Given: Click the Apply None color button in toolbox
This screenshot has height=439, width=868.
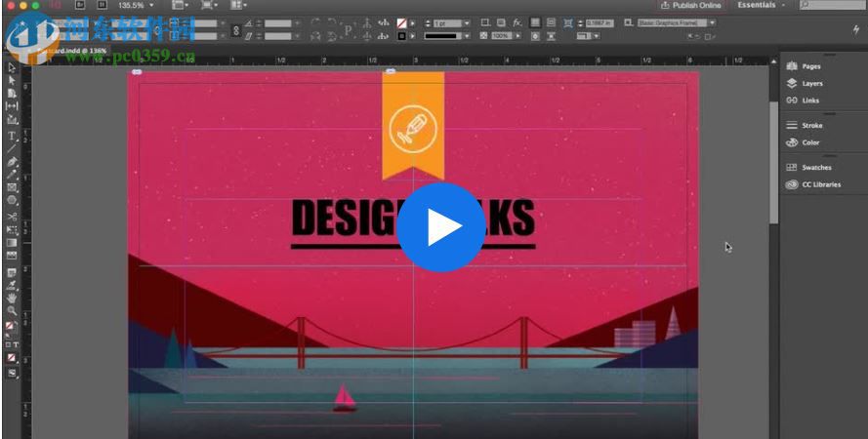Looking at the screenshot, I should point(12,358).
